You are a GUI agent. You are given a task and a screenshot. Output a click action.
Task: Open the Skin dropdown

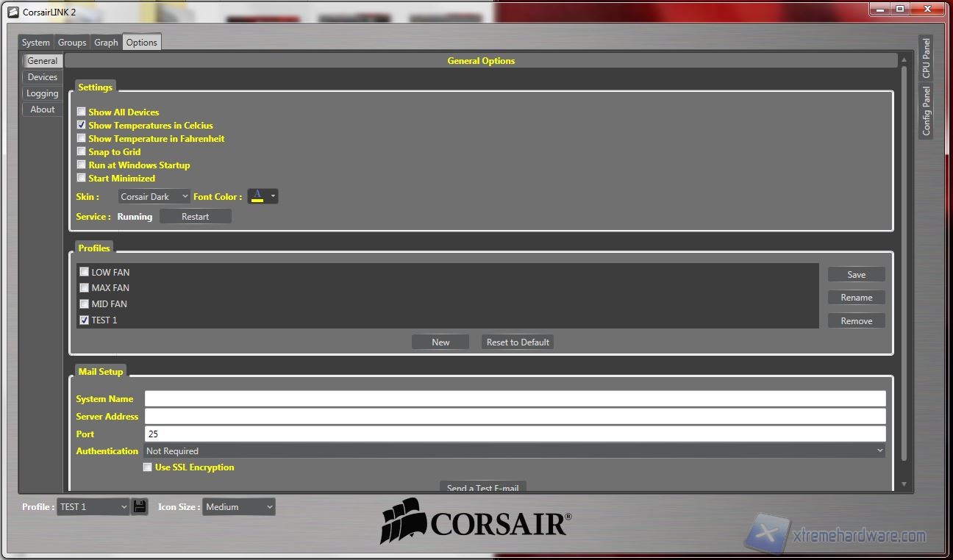pos(154,196)
